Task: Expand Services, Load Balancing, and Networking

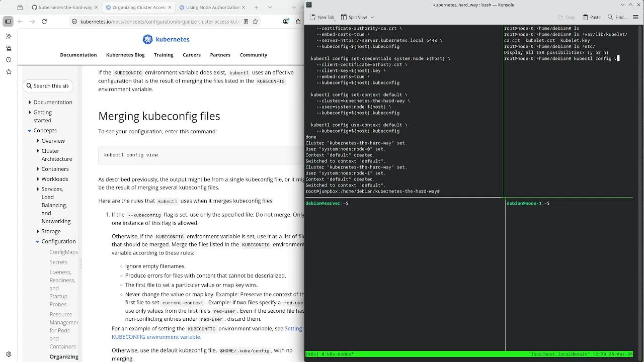Action: [x=38, y=189]
